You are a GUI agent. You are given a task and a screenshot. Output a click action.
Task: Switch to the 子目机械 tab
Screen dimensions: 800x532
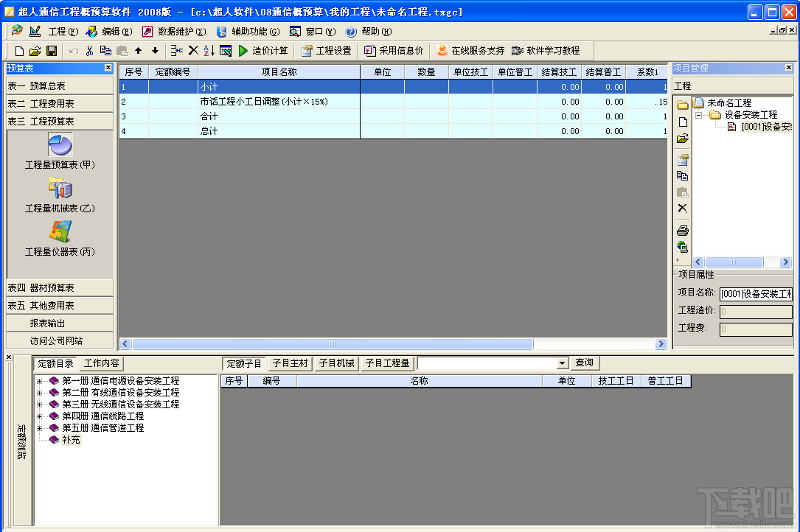(337, 363)
